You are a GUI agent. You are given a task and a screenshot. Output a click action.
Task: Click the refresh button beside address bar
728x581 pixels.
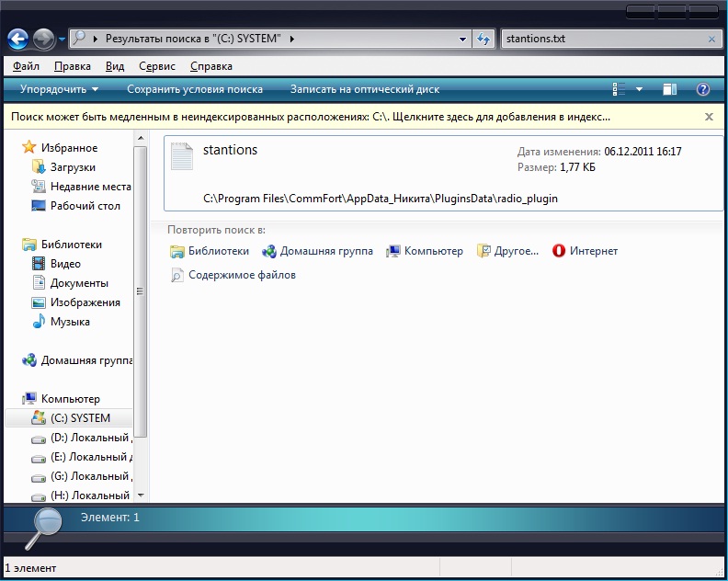[483, 40]
